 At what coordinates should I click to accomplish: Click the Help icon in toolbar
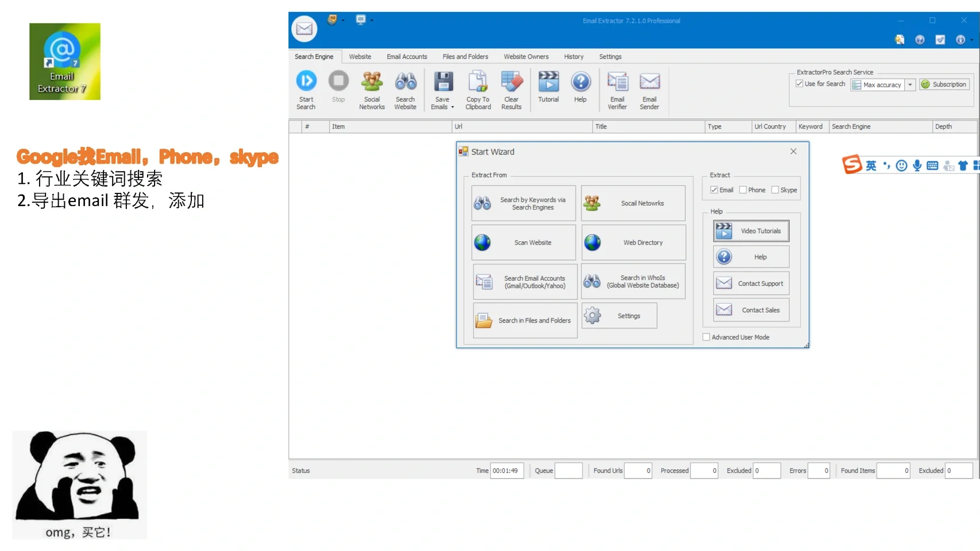click(x=581, y=82)
